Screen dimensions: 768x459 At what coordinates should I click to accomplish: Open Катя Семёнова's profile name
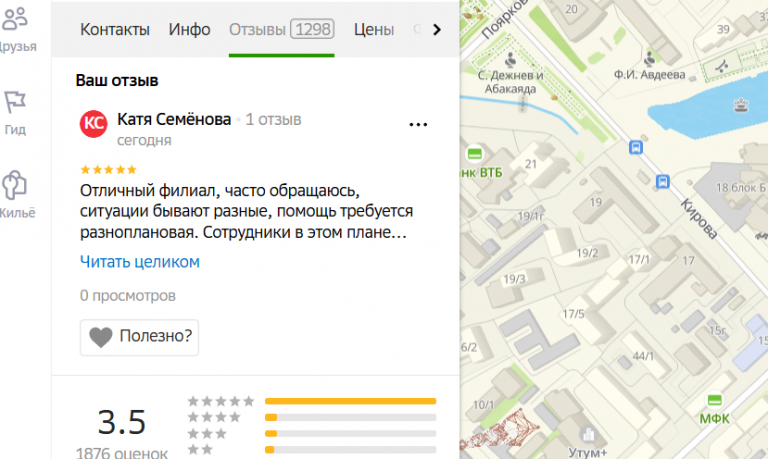coord(174,119)
